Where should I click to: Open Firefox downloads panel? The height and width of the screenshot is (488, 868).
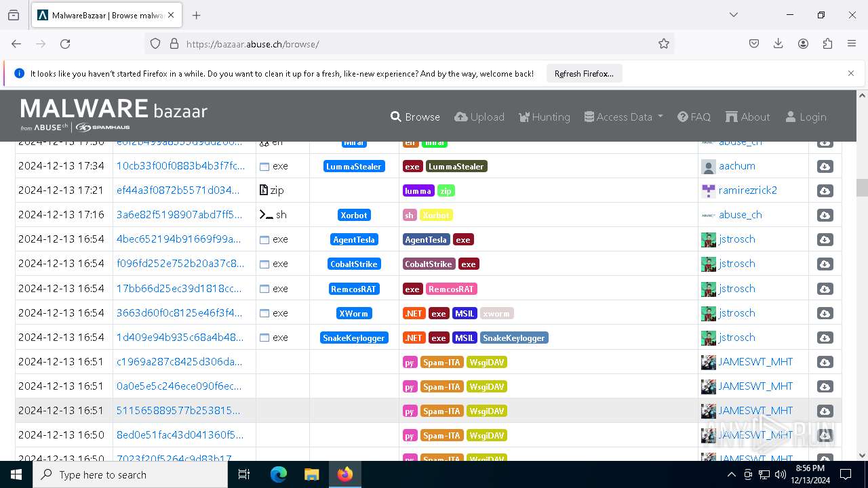(x=778, y=43)
